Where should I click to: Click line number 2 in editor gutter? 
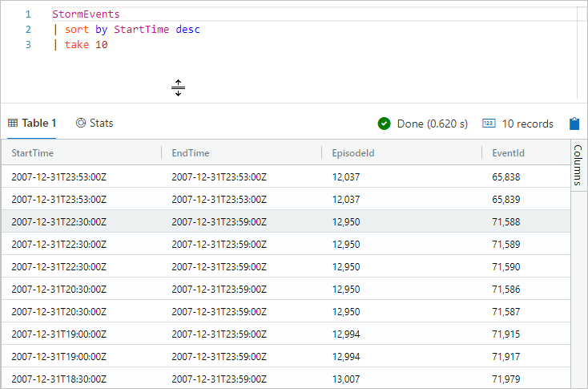point(28,30)
